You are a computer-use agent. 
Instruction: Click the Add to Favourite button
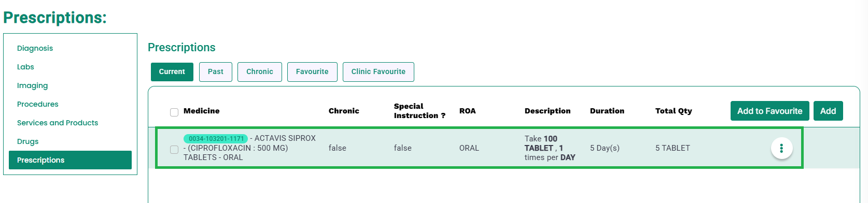[770, 111]
